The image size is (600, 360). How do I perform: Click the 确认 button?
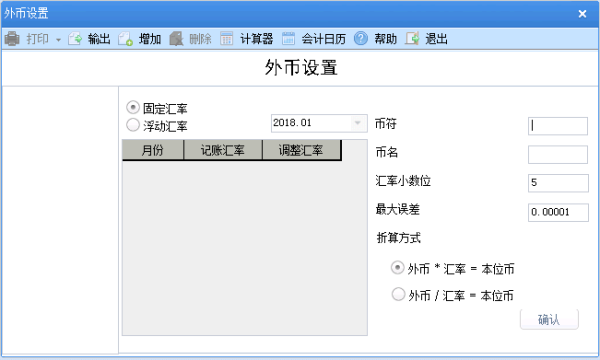tap(549, 319)
